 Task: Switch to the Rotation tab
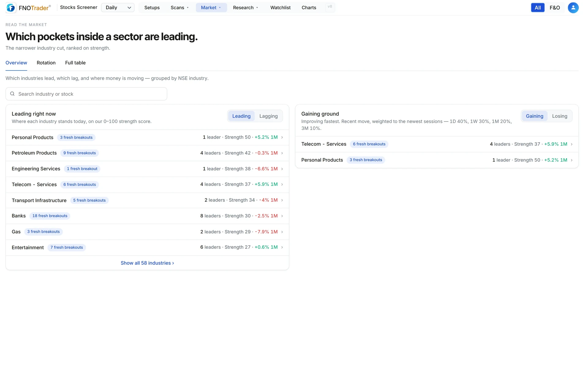tap(46, 63)
